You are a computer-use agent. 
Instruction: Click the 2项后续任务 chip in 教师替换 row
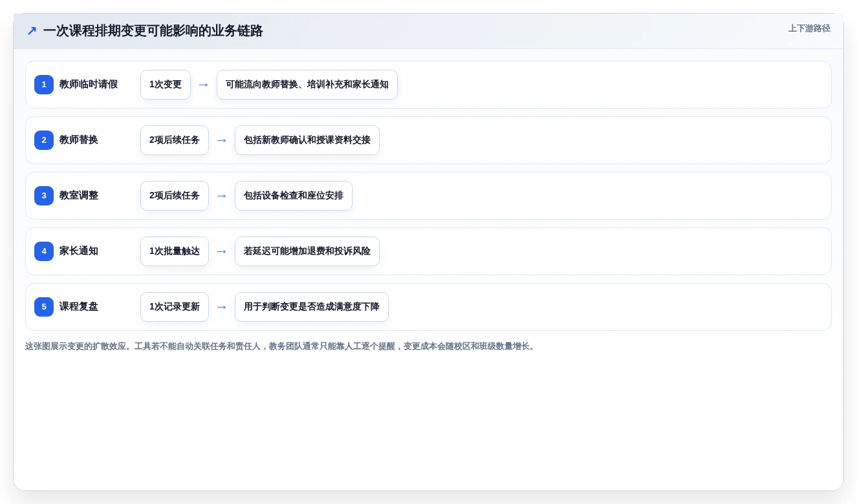[x=175, y=140]
